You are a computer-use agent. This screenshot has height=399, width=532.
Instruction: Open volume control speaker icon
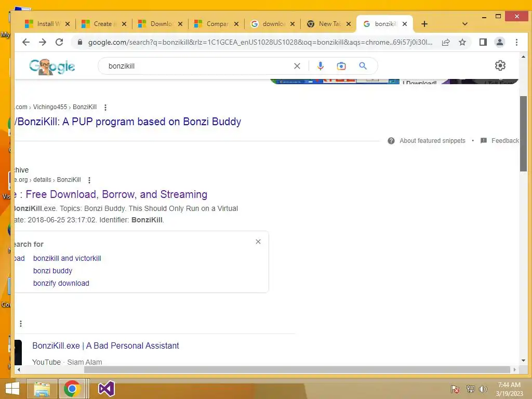click(x=483, y=389)
